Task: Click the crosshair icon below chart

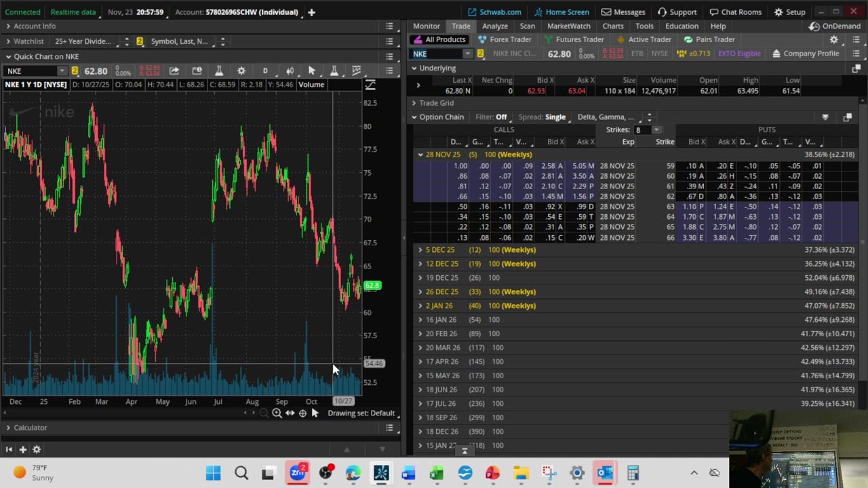Action: (x=302, y=413)
